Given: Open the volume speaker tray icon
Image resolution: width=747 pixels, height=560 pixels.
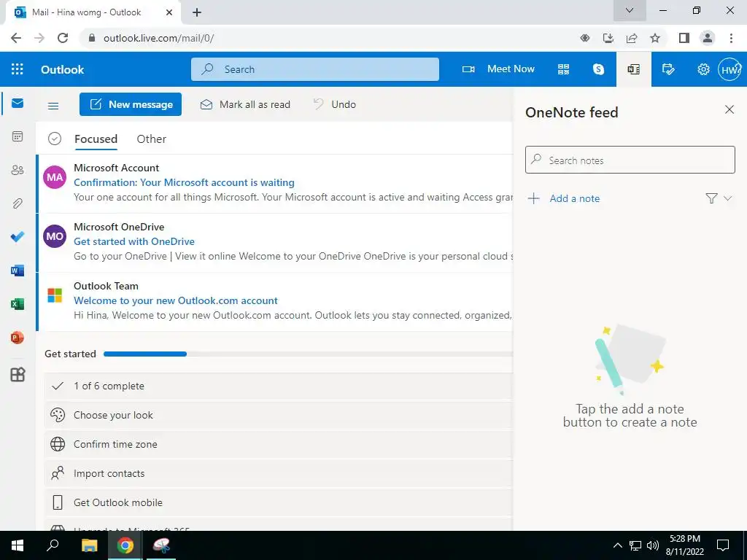Looking at the screenshot, I should coord(653,545).
